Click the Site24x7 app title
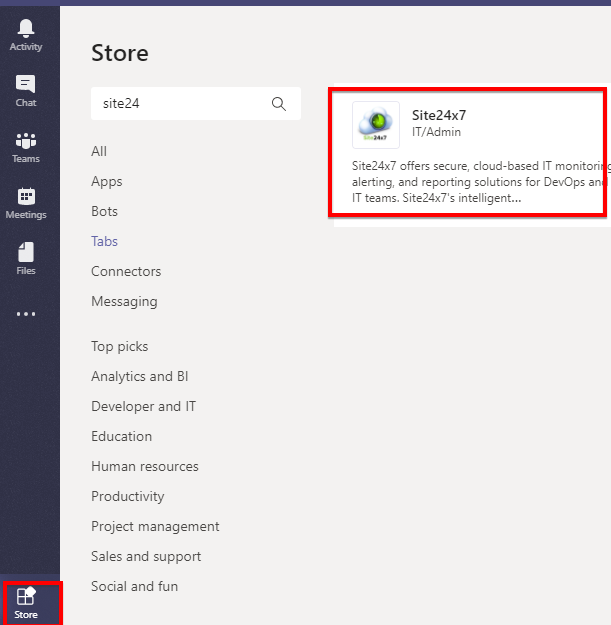 (x=439, y=115)
